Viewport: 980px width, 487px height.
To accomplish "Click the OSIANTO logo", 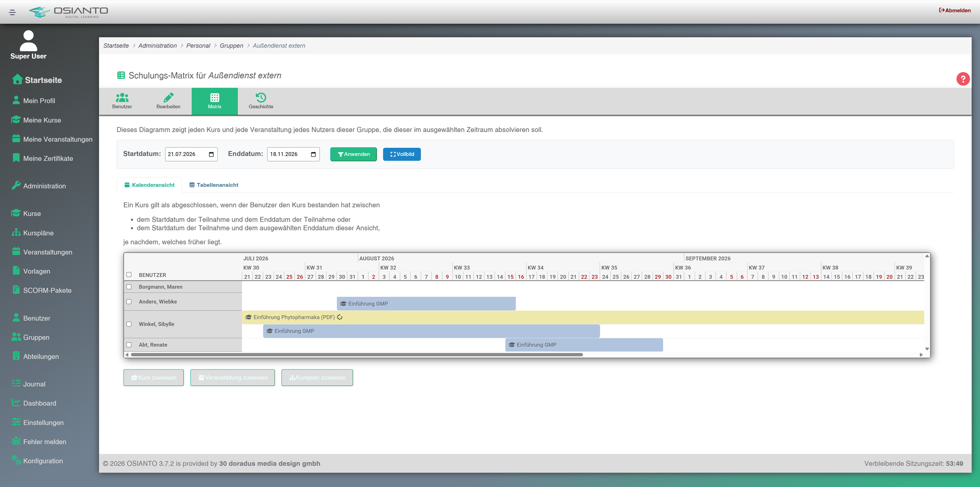I will click(x=69, y=12).
